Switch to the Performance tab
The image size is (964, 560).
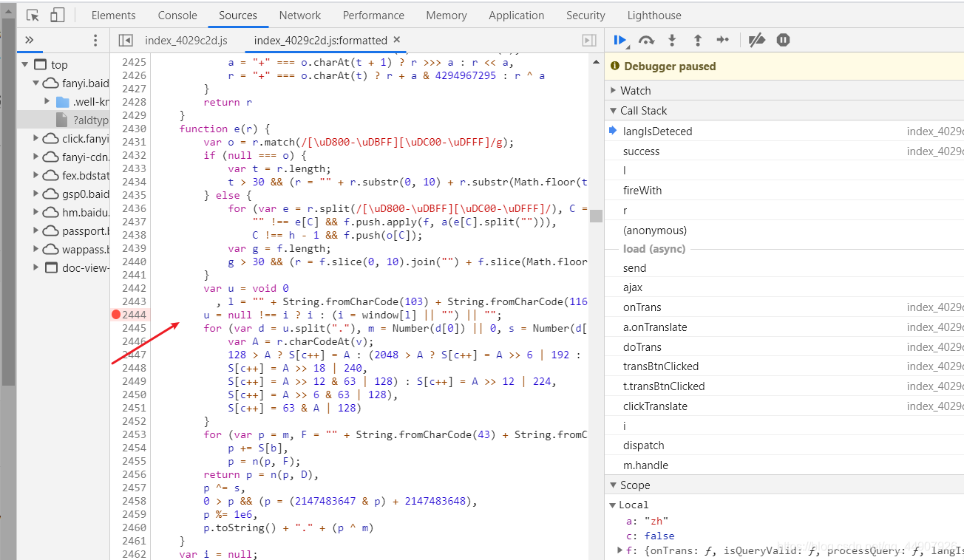click(373, 15)
